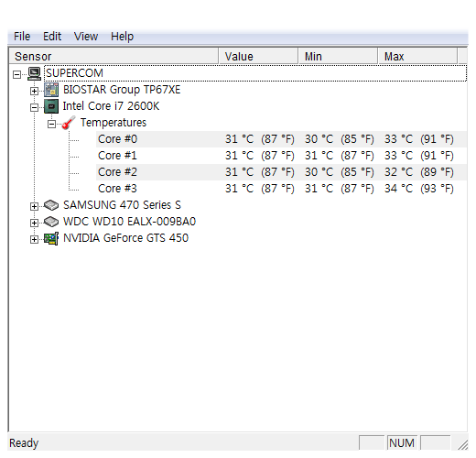Select the Core #0 row
Image resolution: width=476 pixels, height=458 pixels.
click(281, 139)
